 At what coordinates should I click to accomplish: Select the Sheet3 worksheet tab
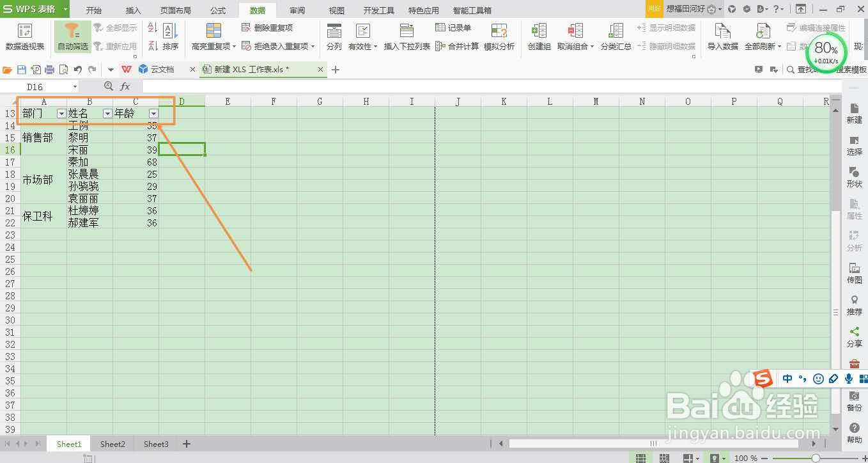pyautogui.click(x=156, y=444)
